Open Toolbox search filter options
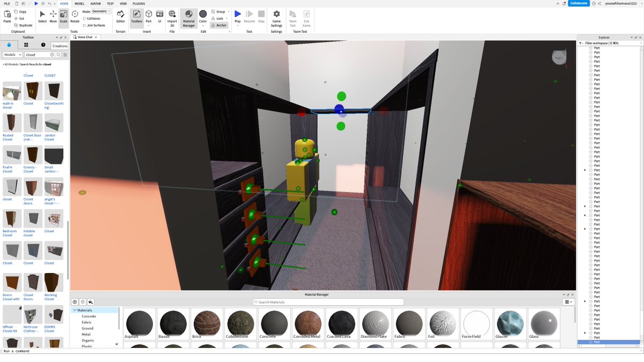 coord(65,55)
